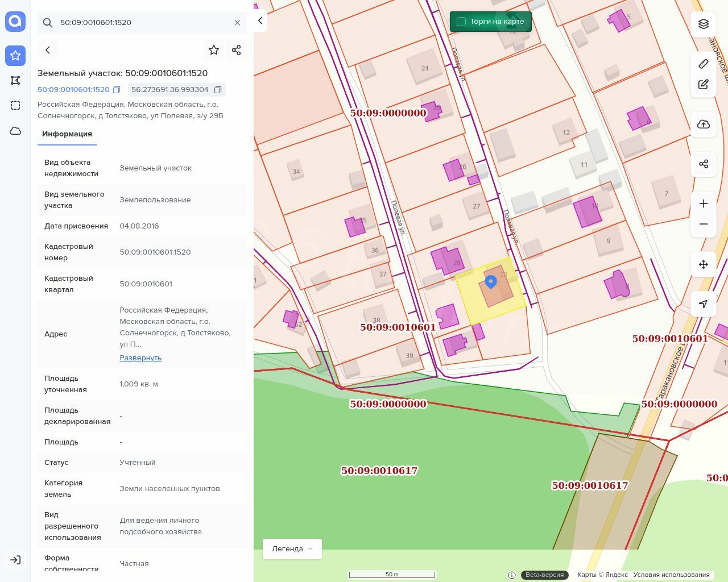728x582 pixels.
Task: Expand the Легенда panel
Action: point(292,549)
